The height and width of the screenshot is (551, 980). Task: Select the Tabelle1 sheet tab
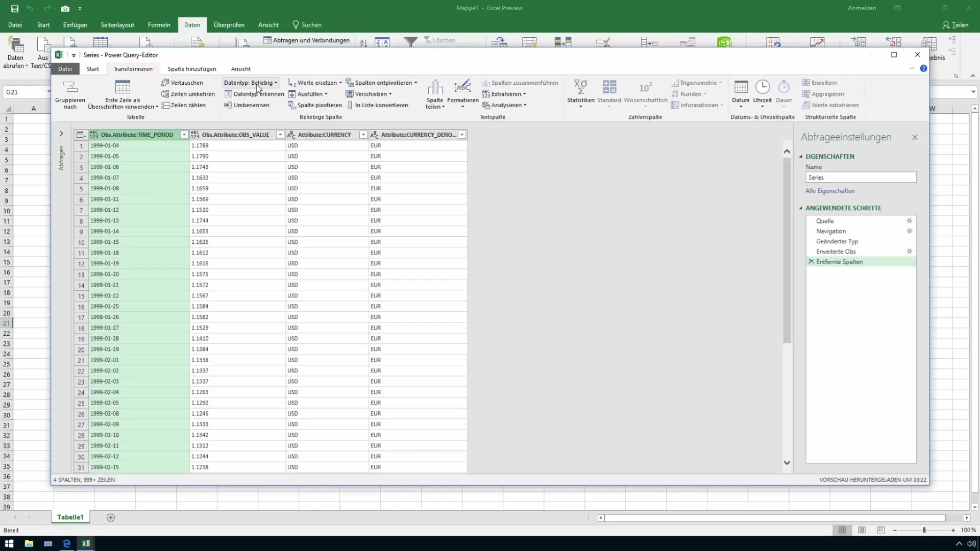[70, 517]
